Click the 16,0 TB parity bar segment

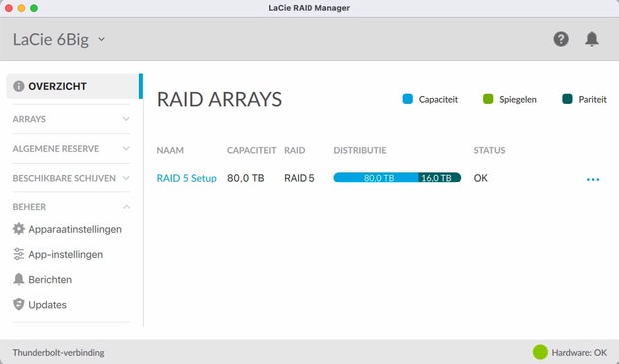(x=439, y=178)
